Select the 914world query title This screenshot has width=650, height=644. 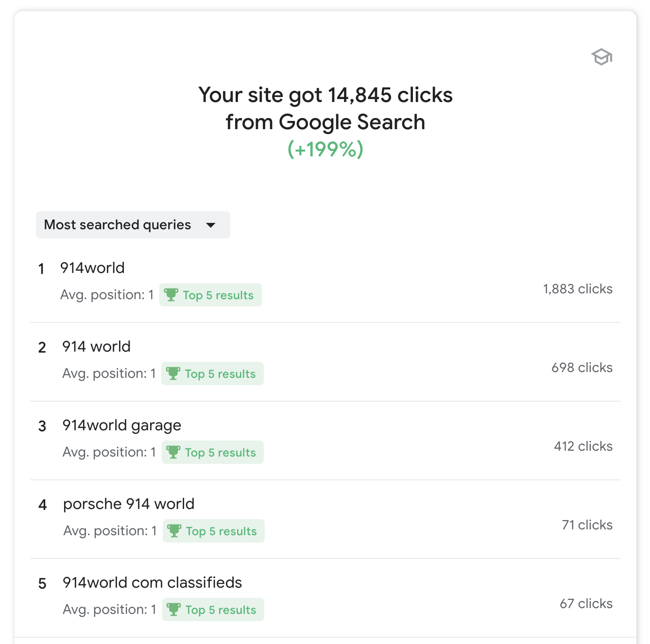click(92, 268)
